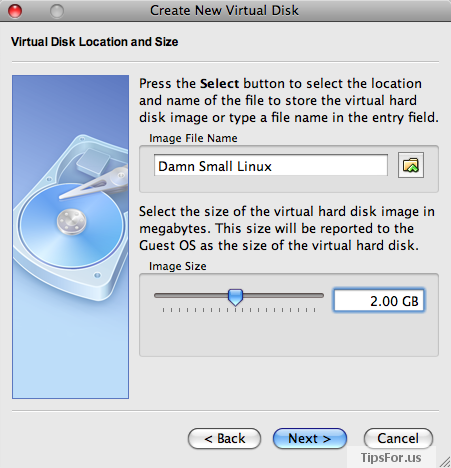Go to the Next wizard step
Viewport: 451px width, 468px height.
pos(310,438)
